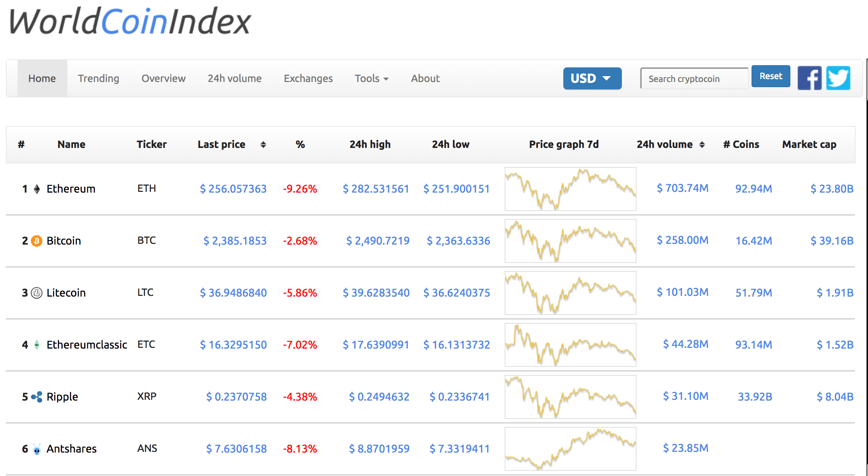Click Bitcoin last price $ 2,385.1853
The image size is (868, 476).
coord(235,241)
